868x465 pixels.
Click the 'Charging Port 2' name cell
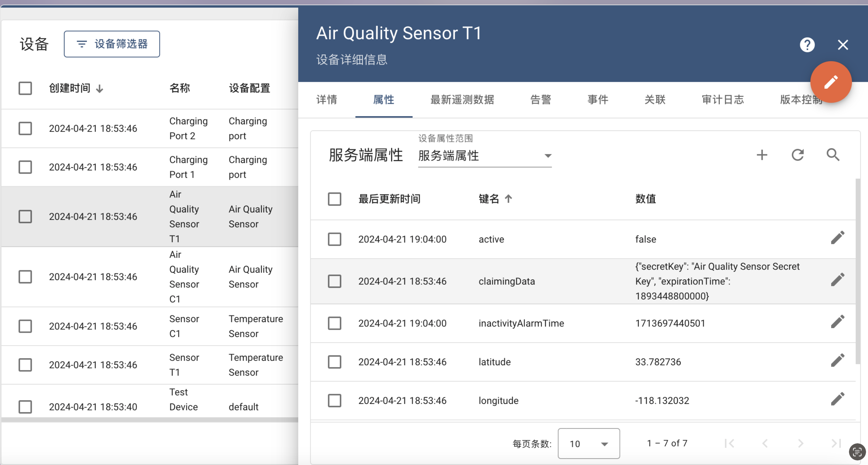188,128
